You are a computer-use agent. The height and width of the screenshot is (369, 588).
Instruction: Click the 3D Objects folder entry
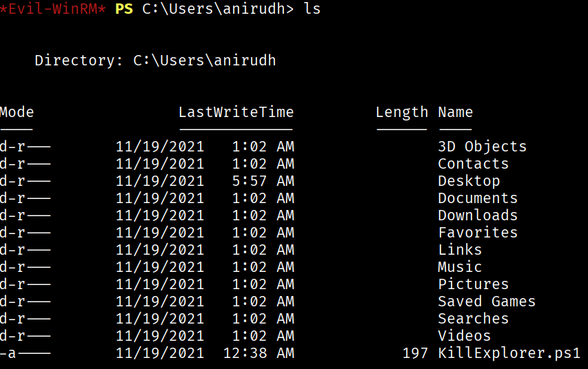pos(483,147)
